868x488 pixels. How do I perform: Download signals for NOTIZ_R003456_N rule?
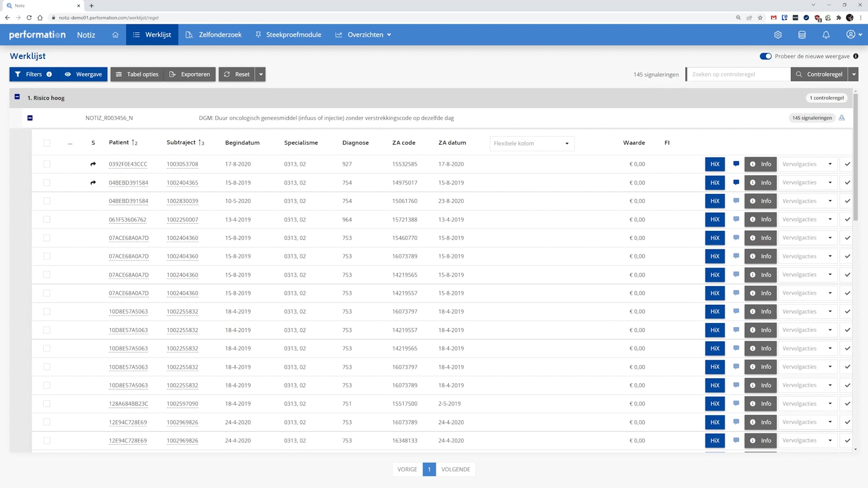pos(842,117)
